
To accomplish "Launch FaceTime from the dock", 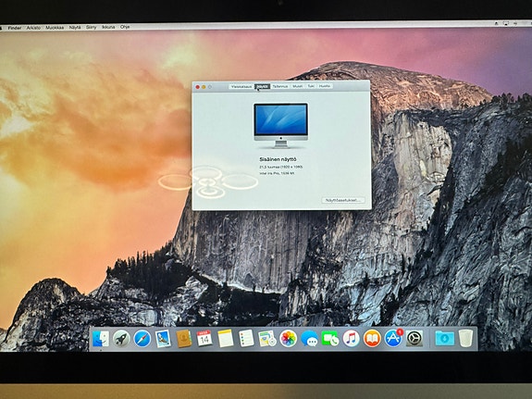I will pos(330,339).
